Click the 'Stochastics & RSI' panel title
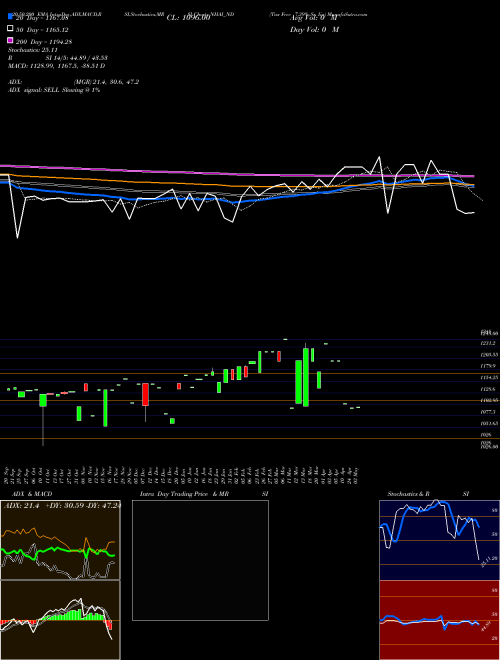The height and width of the screenshot is (660, 500). click(428, 494)
